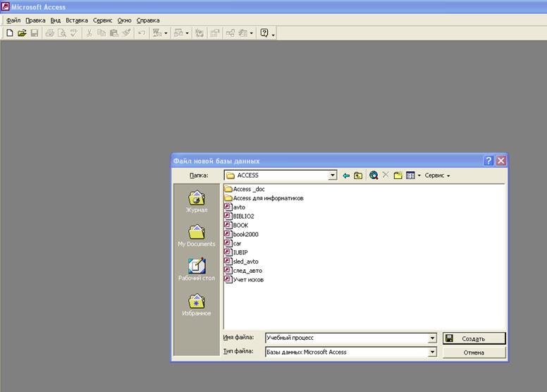The image size is (547, 392).
Task: Open the Окно menu
Action: pos(124,20)
